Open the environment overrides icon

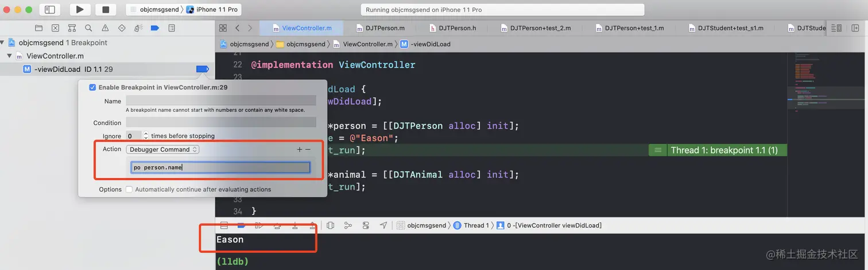pos(366,225)
